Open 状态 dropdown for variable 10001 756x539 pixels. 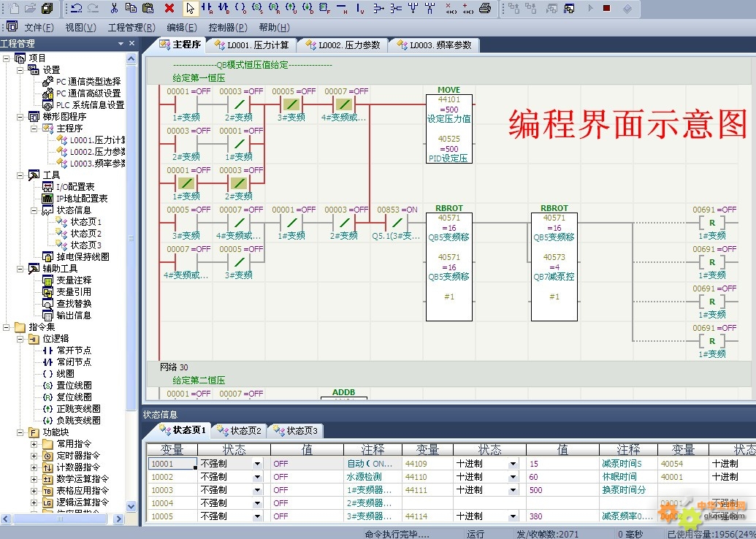[257, 464]
